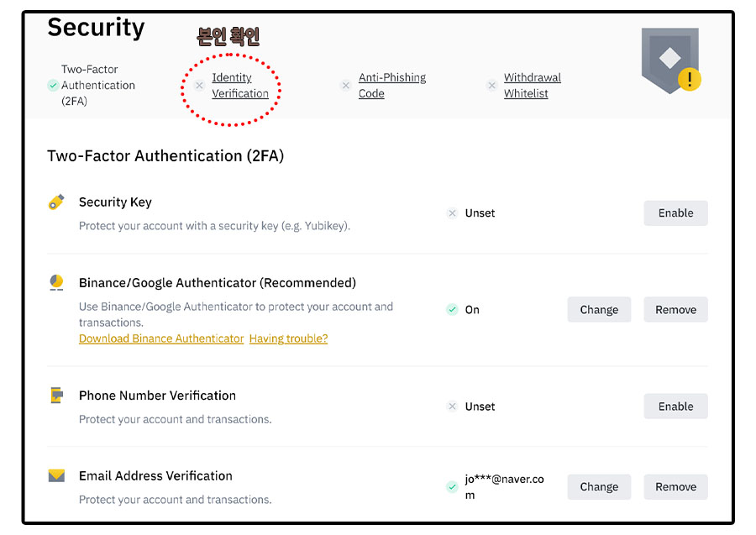Open the Anti-Phishing Code link
756x535 pixels.
click(x=392, y=86)
